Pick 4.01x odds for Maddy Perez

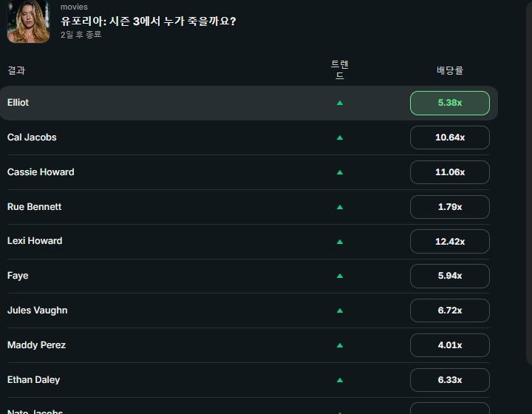pos(449,345)
